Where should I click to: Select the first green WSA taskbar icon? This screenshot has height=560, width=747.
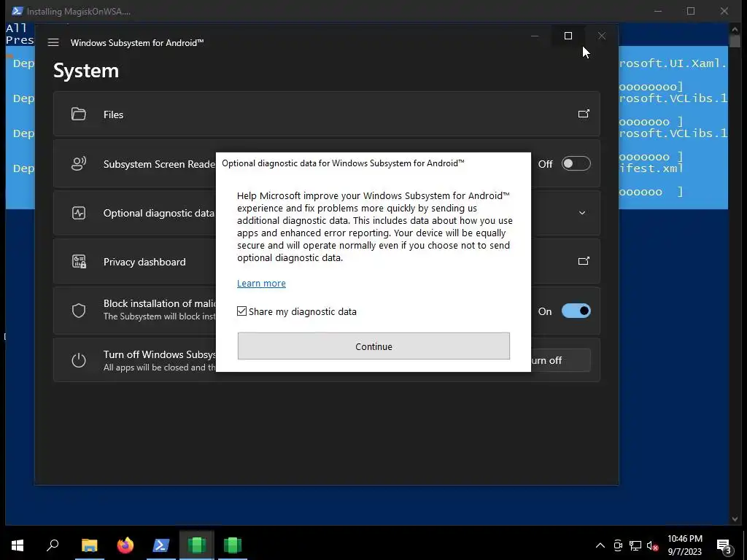[x=197, y=545]
